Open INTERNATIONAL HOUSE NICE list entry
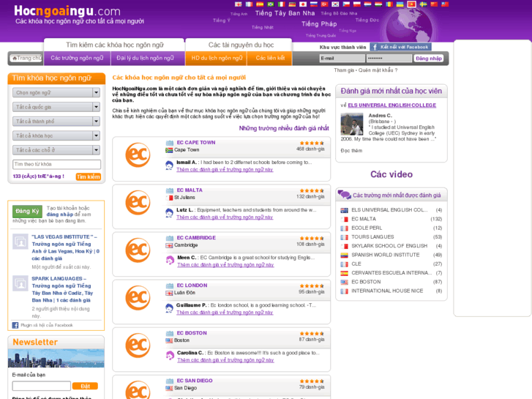Screen dimensions: 532x399 coord(387,291)
